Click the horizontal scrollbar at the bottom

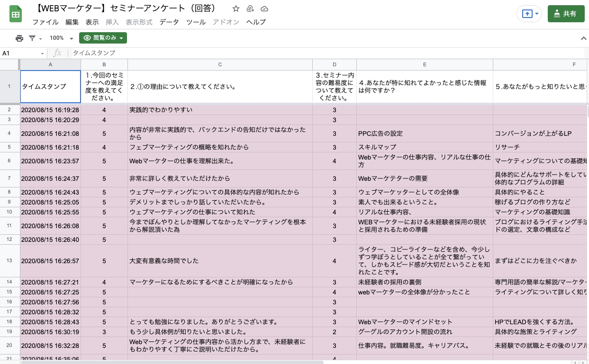tap(172, 362)
